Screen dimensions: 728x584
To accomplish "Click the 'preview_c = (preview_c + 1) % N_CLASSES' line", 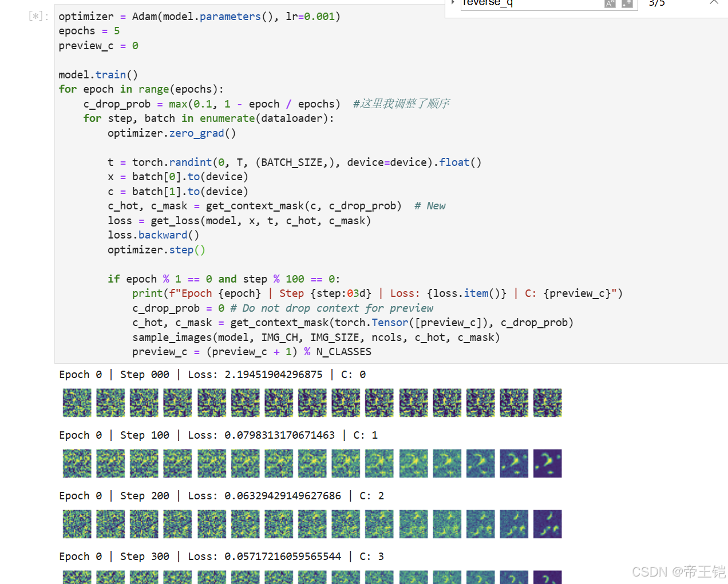I will [x=252, y=352].
